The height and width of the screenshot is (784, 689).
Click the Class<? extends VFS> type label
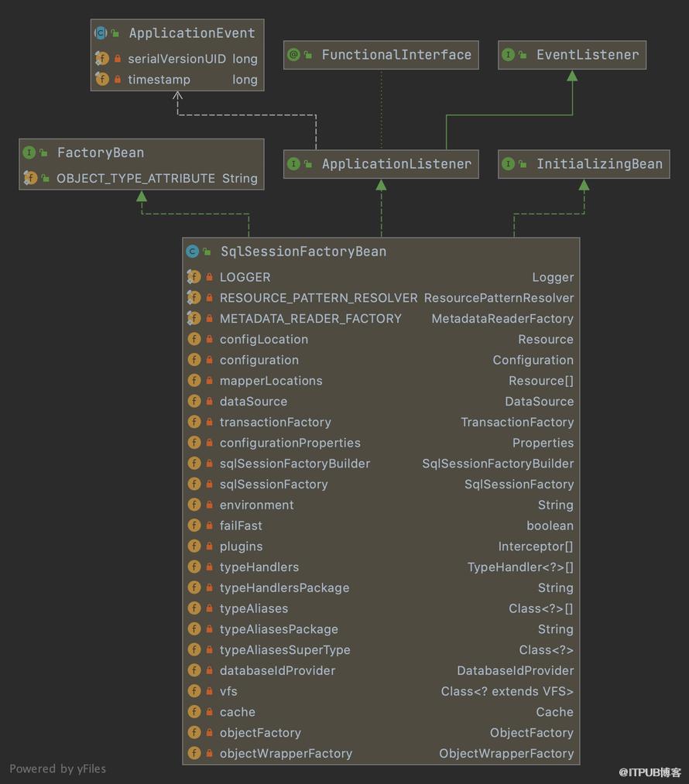tap(507, 691)
